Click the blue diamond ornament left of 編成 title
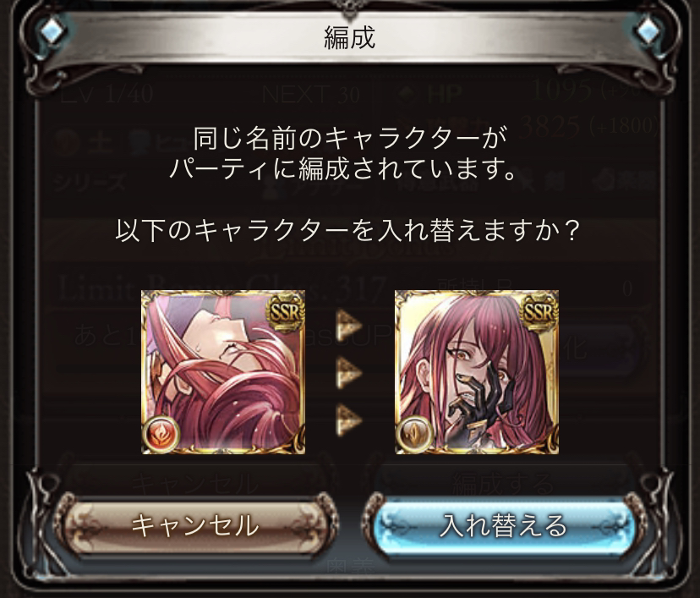 52,31
